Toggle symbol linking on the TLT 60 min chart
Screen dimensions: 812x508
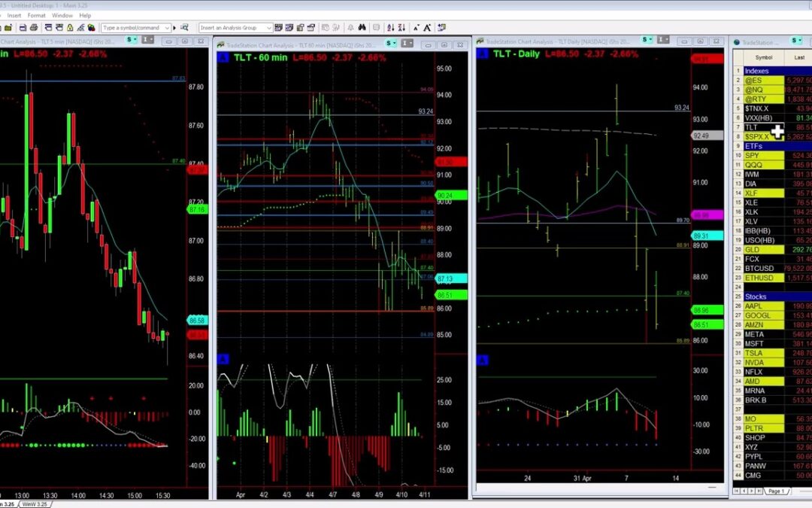point(389,43)
